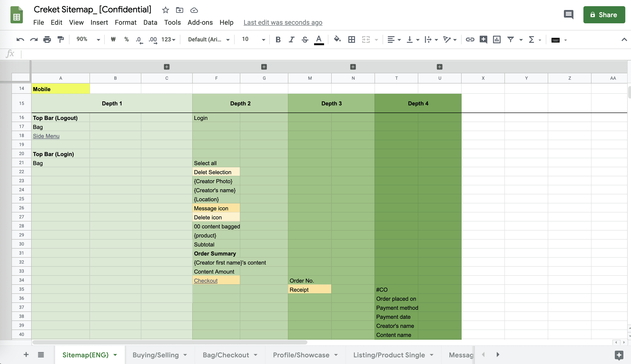Star the Creket Sitemap document
Image resolution: width=631 pixels, height=364 pixels.
(165, 10)
